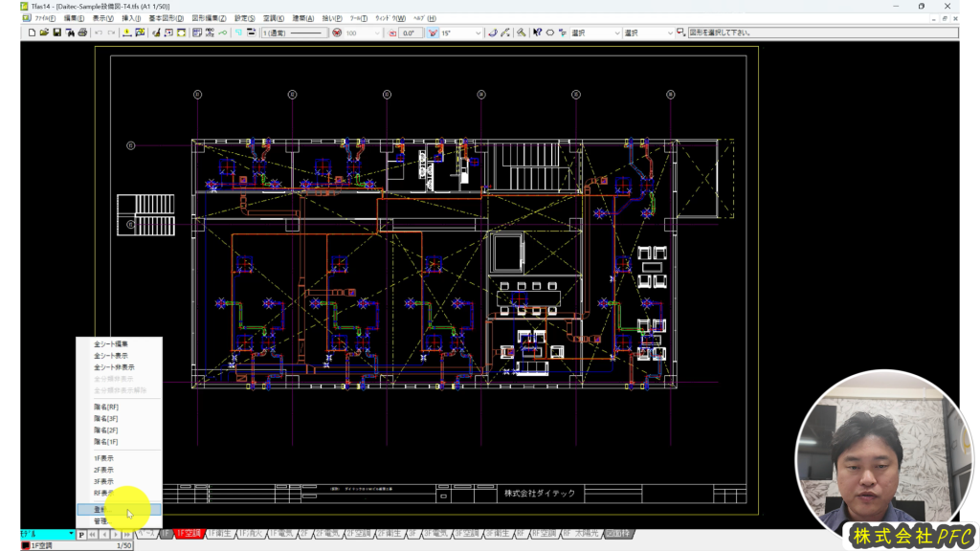
Task: Click the oval shape select icon
Action: 549,33
